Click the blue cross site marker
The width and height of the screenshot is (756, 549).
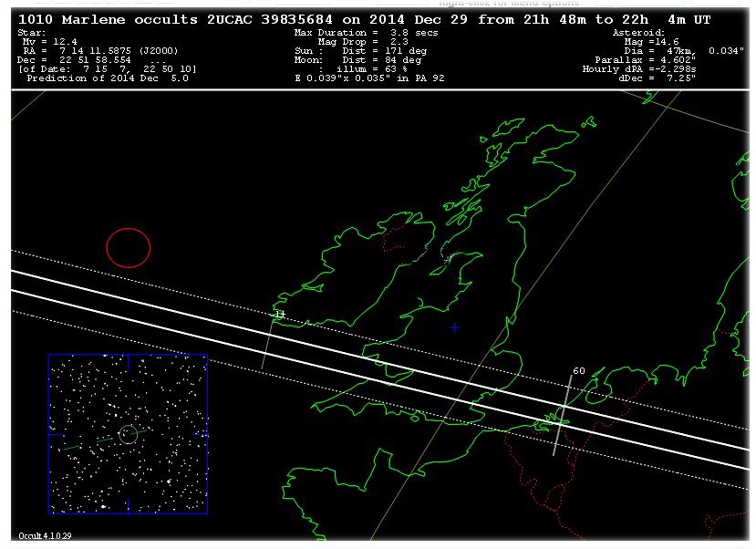454,326
